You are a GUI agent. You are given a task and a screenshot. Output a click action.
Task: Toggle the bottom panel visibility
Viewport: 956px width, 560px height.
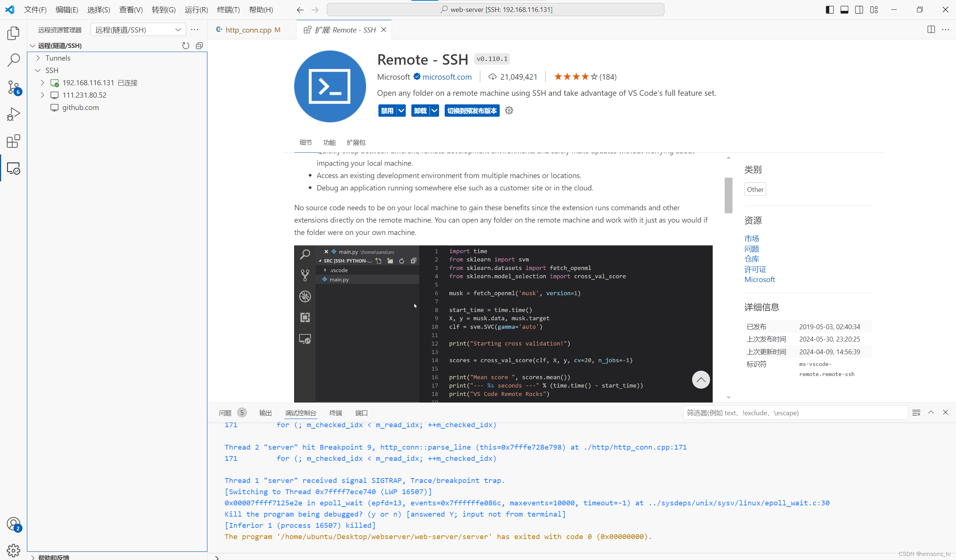tap(844, 9)
